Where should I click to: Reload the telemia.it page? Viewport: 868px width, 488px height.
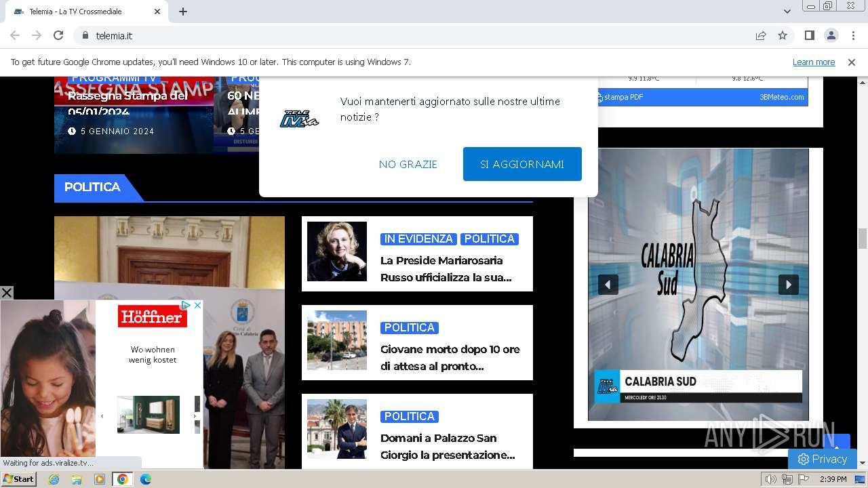pos(58,35)
